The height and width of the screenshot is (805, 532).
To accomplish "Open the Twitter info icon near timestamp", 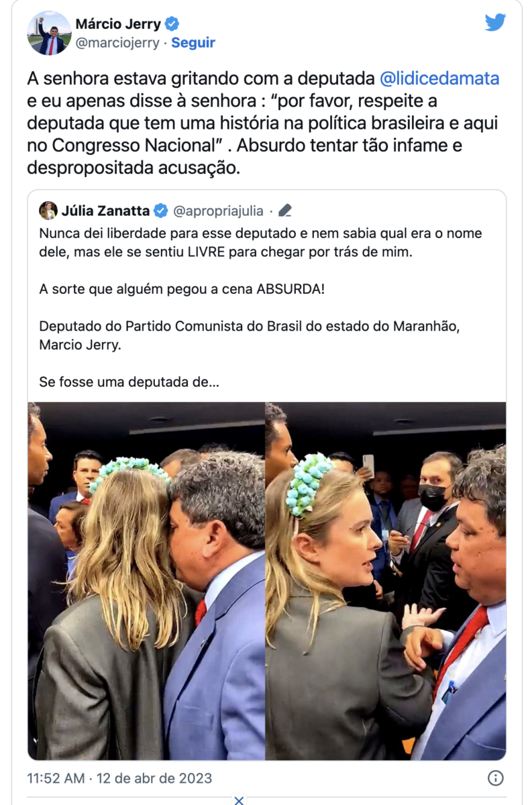I will tap(495, 778).
